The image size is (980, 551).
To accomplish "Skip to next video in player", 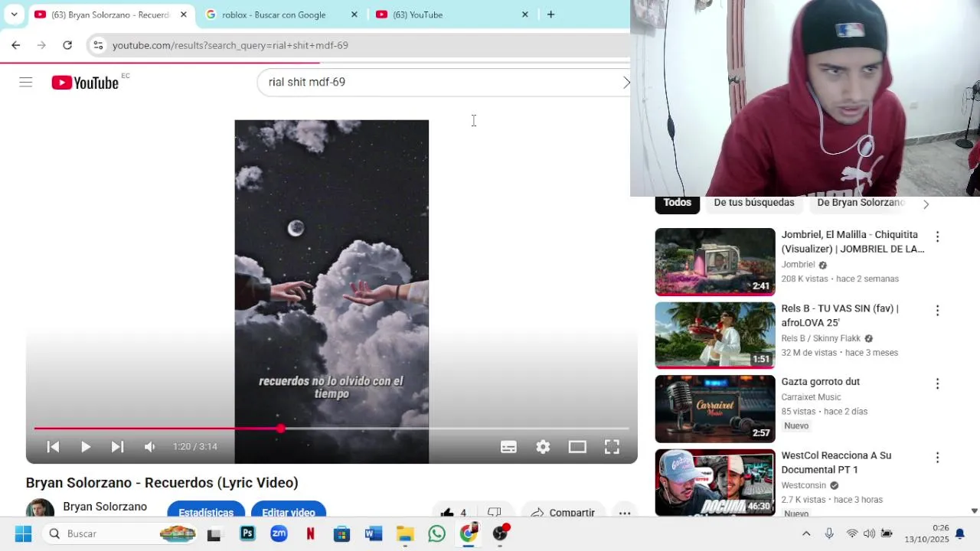I will coord(117,447).
